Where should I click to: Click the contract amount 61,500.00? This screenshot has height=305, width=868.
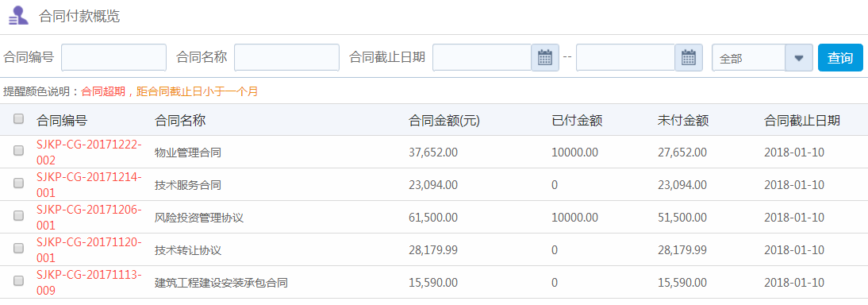[x=433, y=218]
